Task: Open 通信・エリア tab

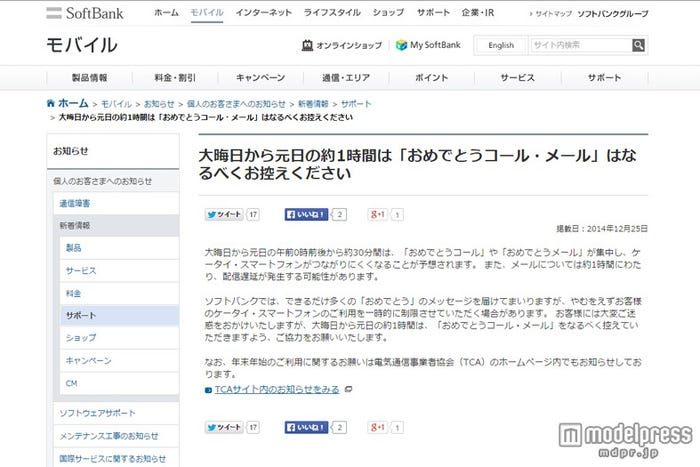Action: [x=346, y=78]
